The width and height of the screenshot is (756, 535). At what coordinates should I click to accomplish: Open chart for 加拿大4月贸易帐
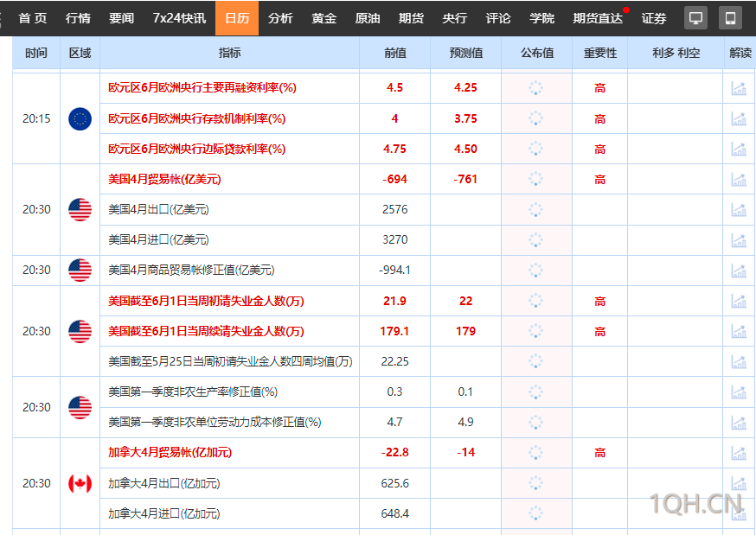click(739, 453)
